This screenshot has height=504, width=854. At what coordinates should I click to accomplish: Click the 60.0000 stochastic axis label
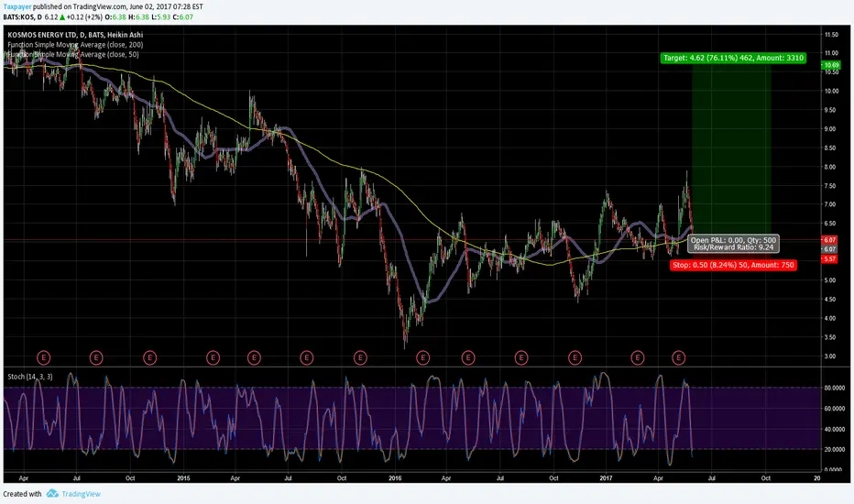(x=834, y=408)
